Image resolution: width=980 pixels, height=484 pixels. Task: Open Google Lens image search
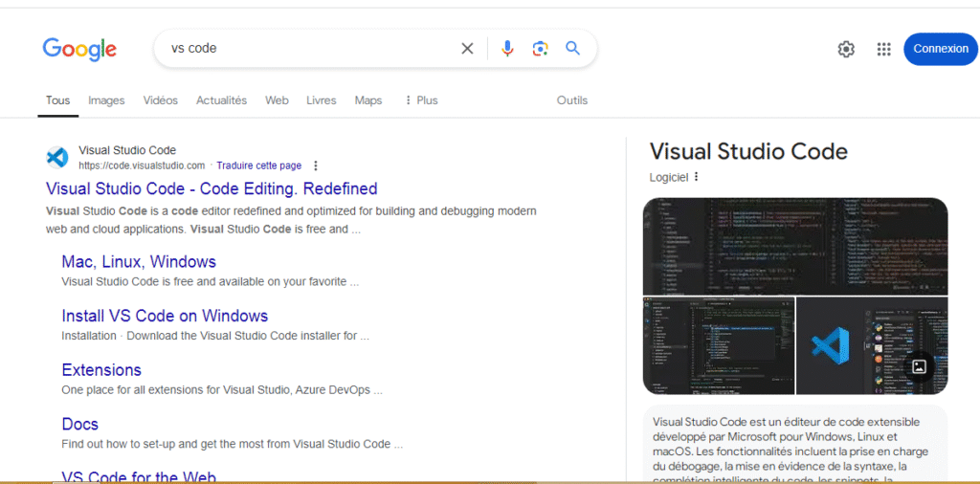point(540,49)
